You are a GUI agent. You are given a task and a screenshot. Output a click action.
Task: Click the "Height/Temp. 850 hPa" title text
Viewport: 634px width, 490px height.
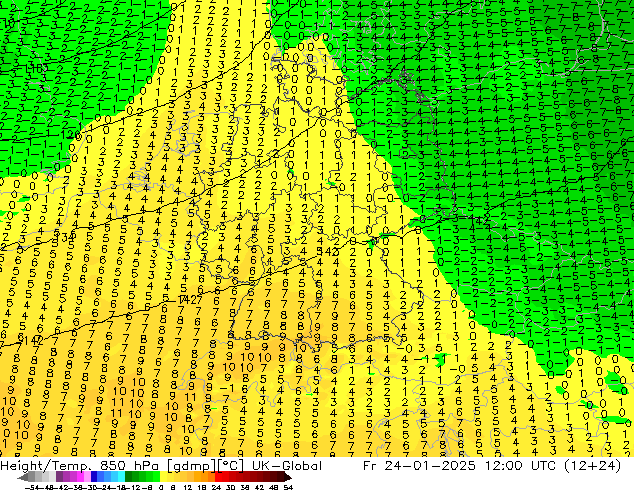pos(80,466)
